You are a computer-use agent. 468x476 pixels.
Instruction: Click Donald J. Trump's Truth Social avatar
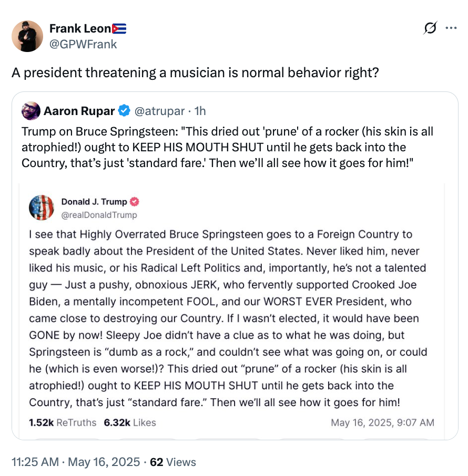(42, 208)
